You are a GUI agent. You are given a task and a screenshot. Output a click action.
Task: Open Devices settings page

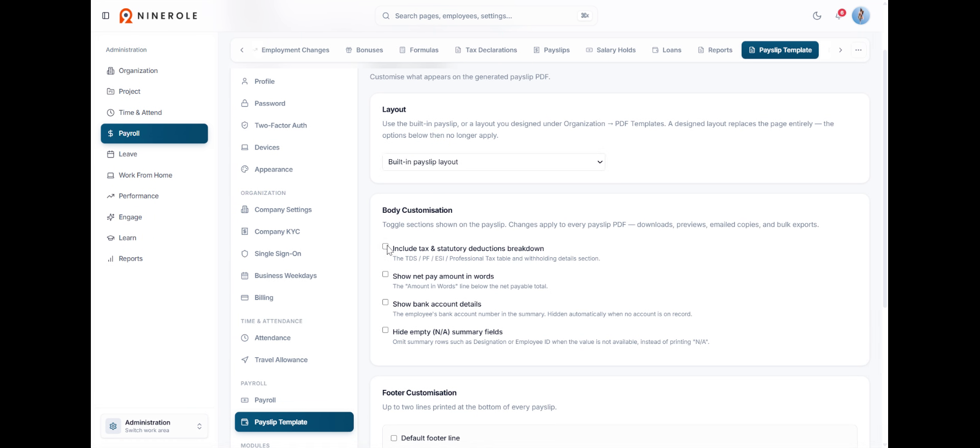coord(294,147)
